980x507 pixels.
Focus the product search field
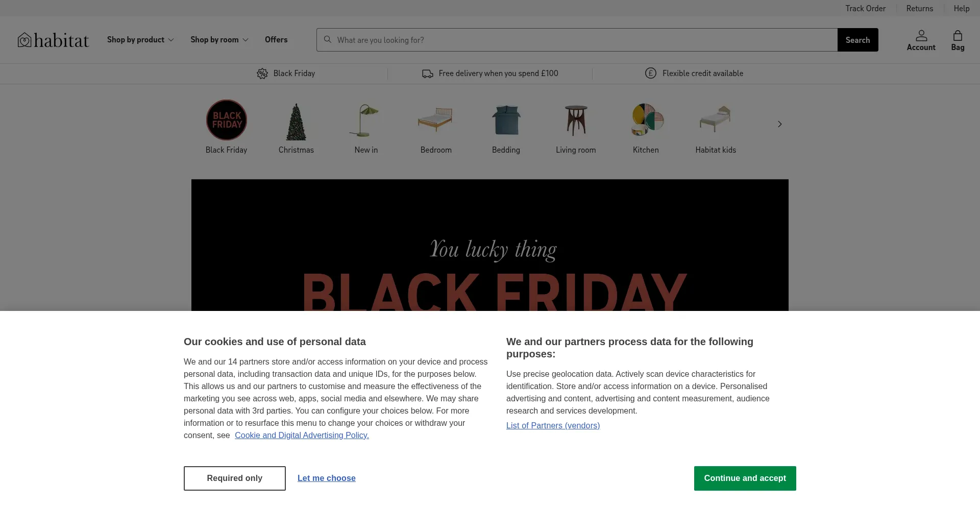coord(582,40)
